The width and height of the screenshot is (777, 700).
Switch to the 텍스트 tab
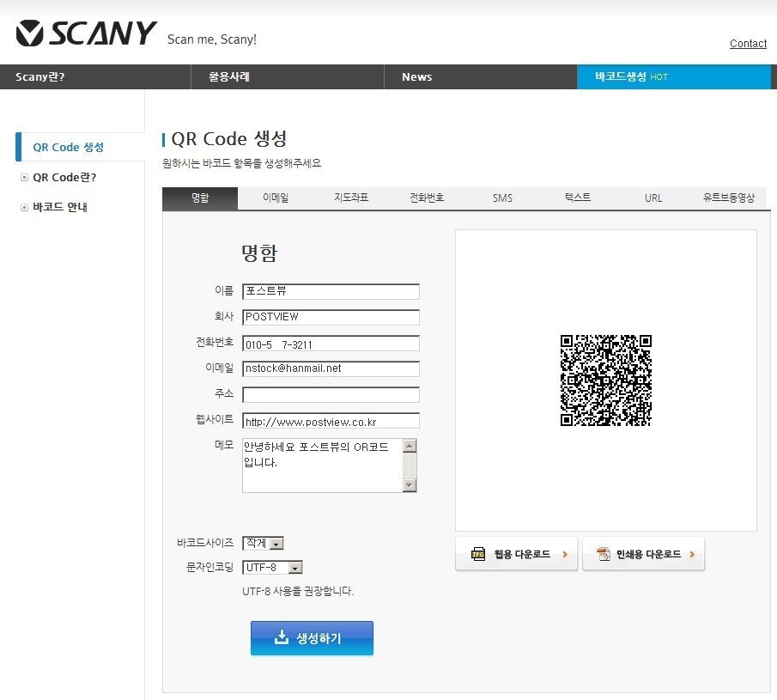click(578, 198)
